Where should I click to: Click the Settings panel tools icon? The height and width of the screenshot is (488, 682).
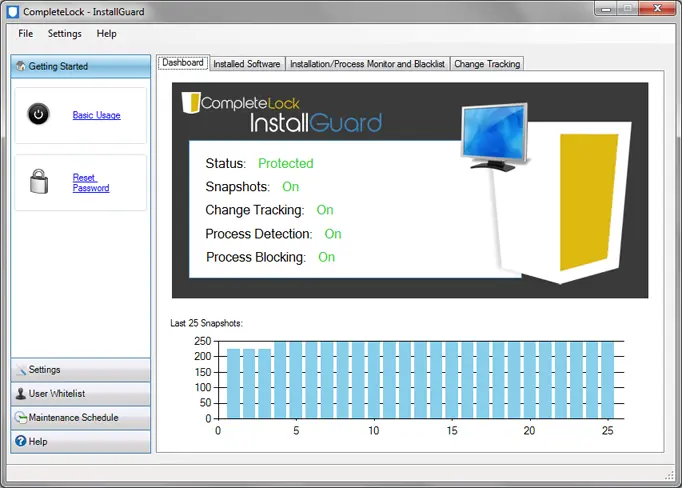20,370
